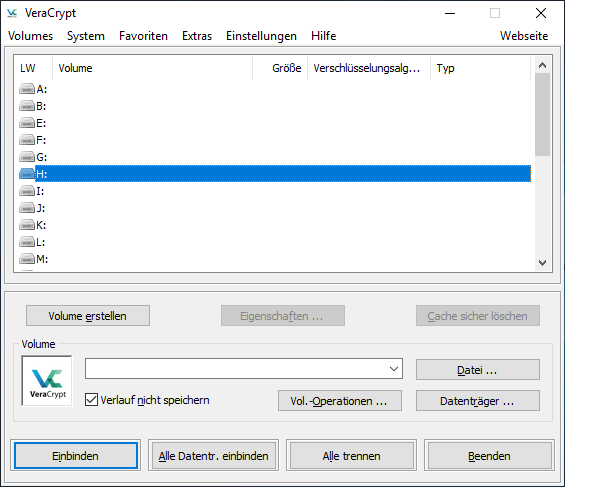Click the highlighted H: drive icon
The image size is (614, 487).
click(x=27, y=174)
